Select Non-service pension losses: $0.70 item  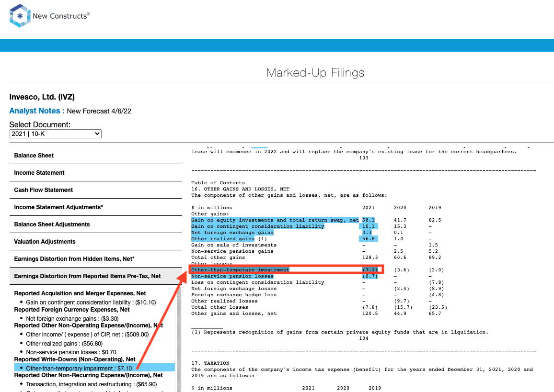(x=71, y=352)
